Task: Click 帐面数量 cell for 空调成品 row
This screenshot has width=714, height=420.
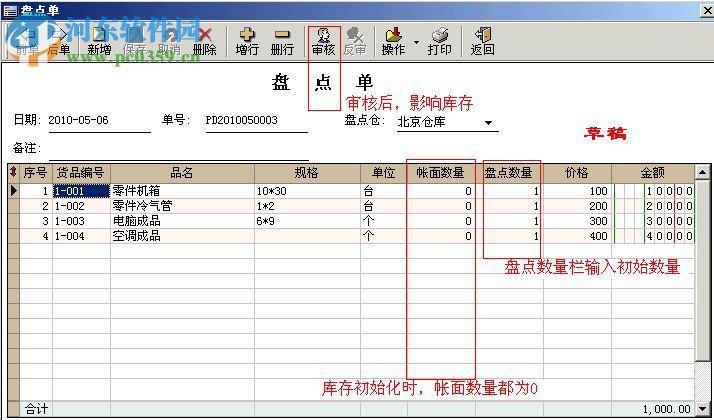Action: [x=440, y=236]
